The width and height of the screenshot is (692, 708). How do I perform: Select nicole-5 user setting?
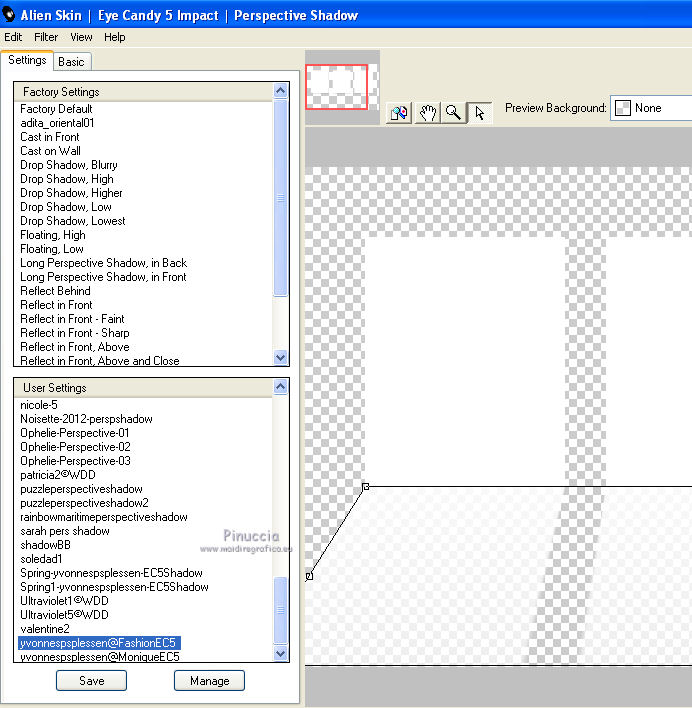(39, 405)
